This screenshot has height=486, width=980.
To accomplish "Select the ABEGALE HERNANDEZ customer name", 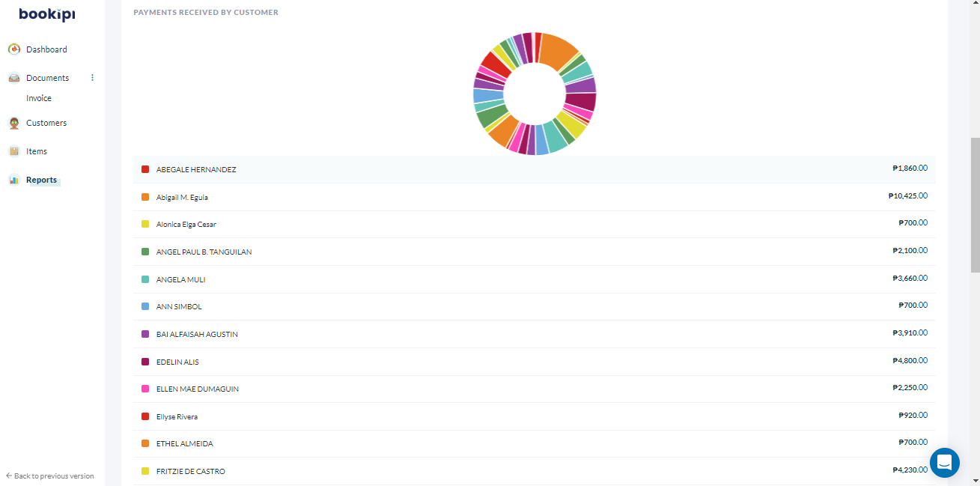I will [196, 170].
